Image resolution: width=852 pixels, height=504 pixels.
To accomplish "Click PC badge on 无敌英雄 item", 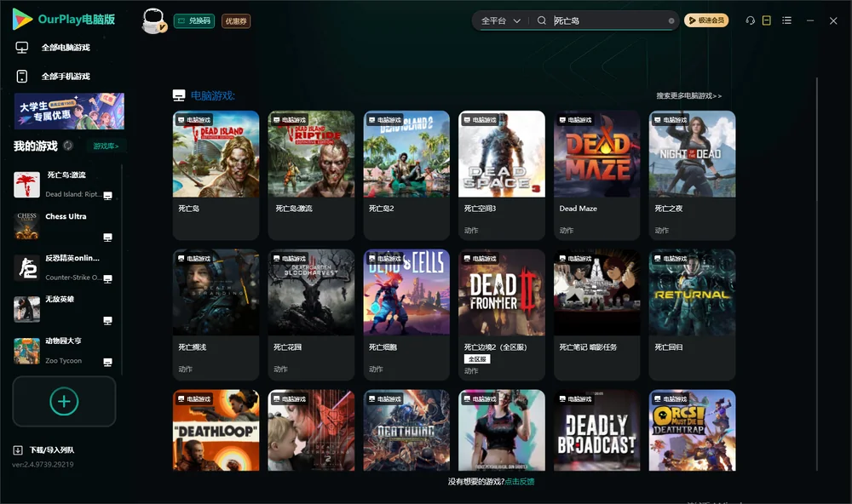I will (107, 320).
